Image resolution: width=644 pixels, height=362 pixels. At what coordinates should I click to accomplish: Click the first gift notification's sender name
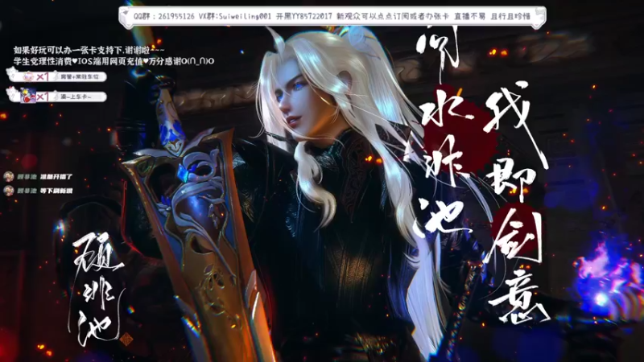point(80,76)
